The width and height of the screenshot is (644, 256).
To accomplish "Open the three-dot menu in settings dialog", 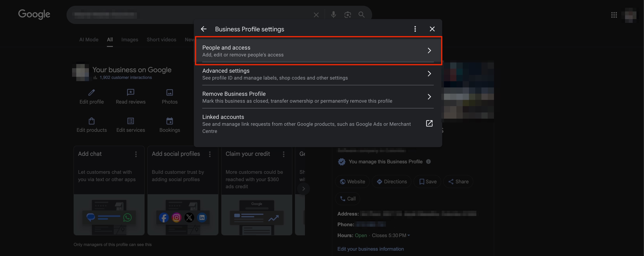I will (x=415, y=29).
